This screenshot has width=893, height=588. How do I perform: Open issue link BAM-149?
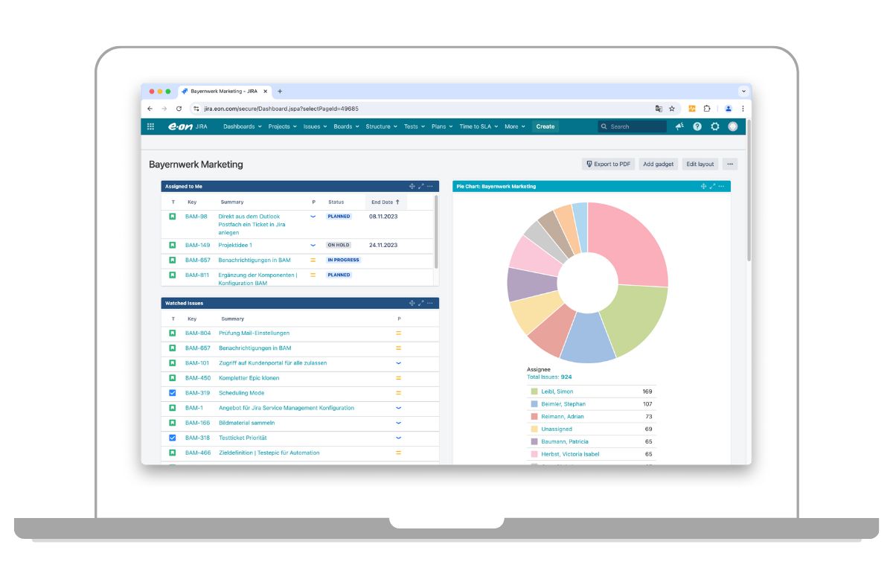[197, 245]
